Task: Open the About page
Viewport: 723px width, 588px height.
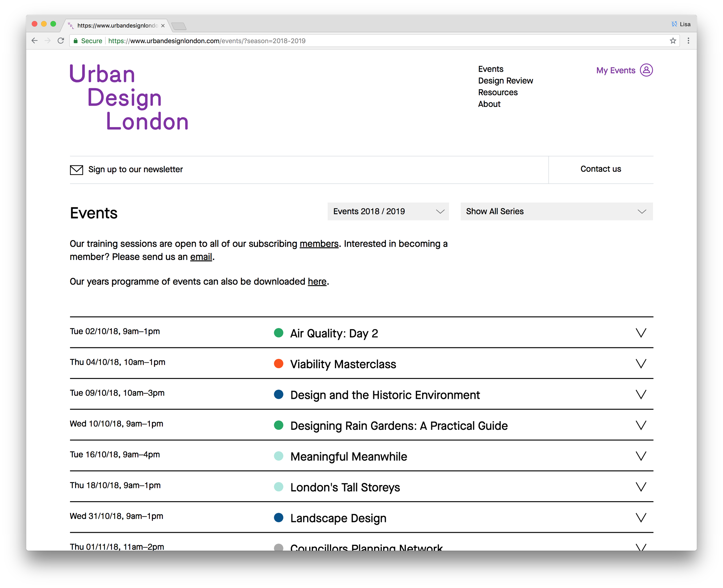Action: [489, 104]
